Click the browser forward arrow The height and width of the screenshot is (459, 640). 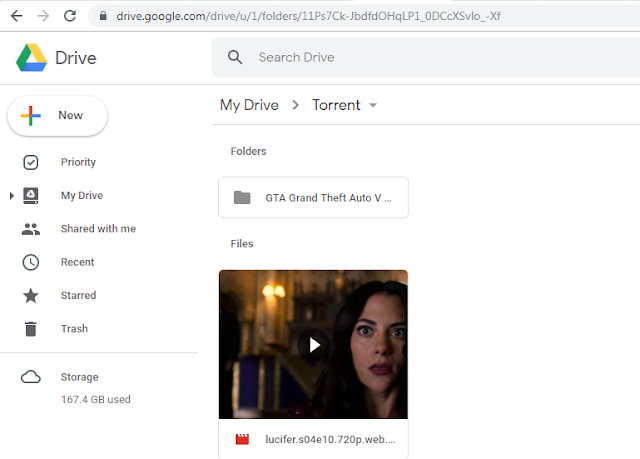(x=43, y=16)
